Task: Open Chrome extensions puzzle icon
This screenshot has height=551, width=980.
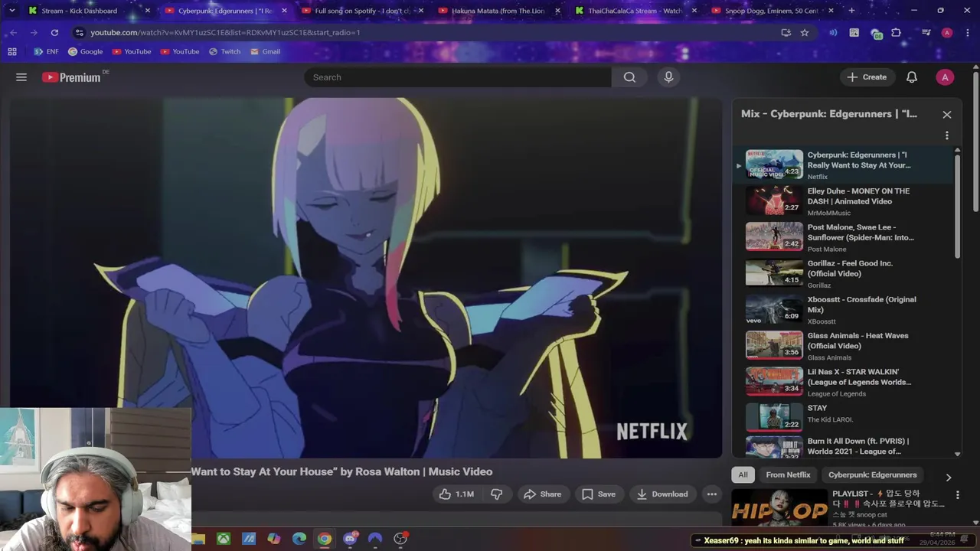Action: point(896,33)
